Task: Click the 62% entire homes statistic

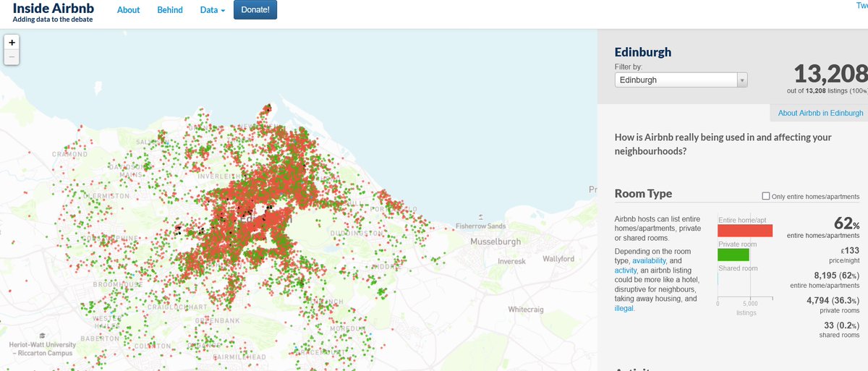Action: tap(846, 223)
